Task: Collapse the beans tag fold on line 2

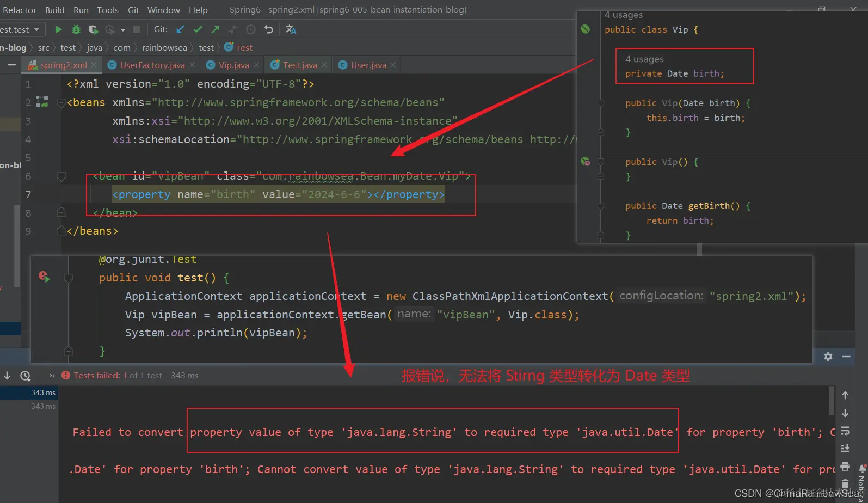Action: pos(61,102)
